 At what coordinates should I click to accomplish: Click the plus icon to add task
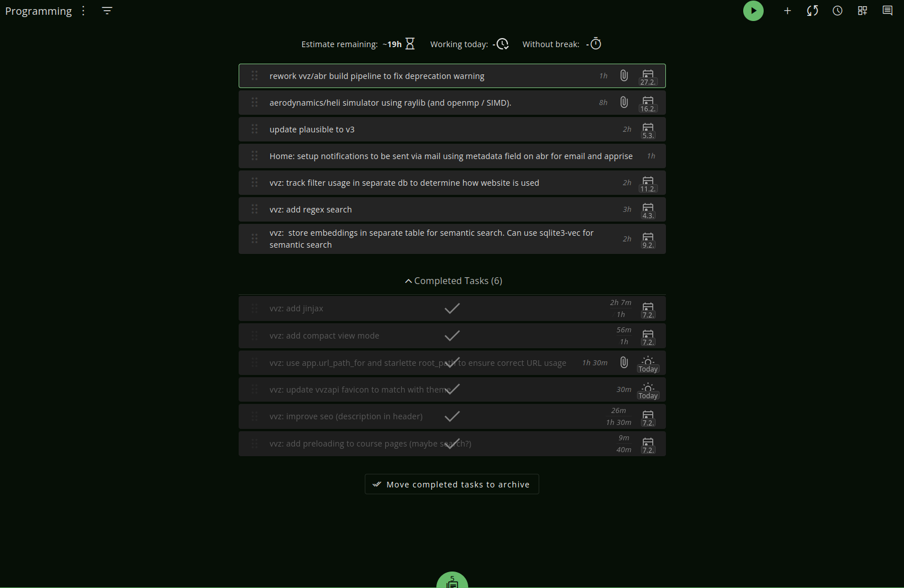click(787, 11)
